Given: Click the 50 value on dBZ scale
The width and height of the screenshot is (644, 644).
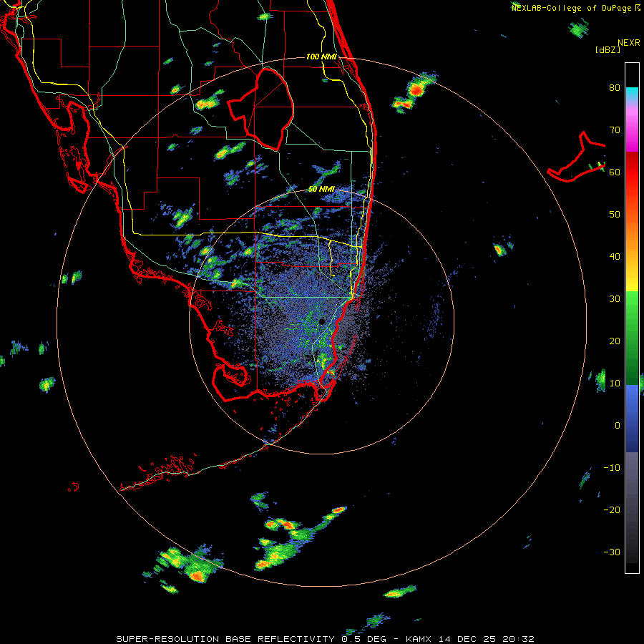Looking at the screenshot, I should [615, 215].
